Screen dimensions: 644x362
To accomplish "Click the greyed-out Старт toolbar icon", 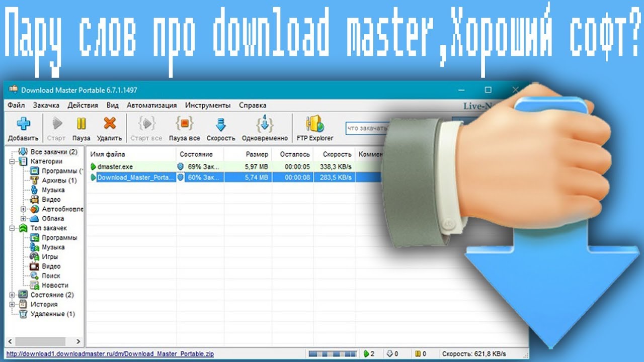I will click(x=56, y=124).
